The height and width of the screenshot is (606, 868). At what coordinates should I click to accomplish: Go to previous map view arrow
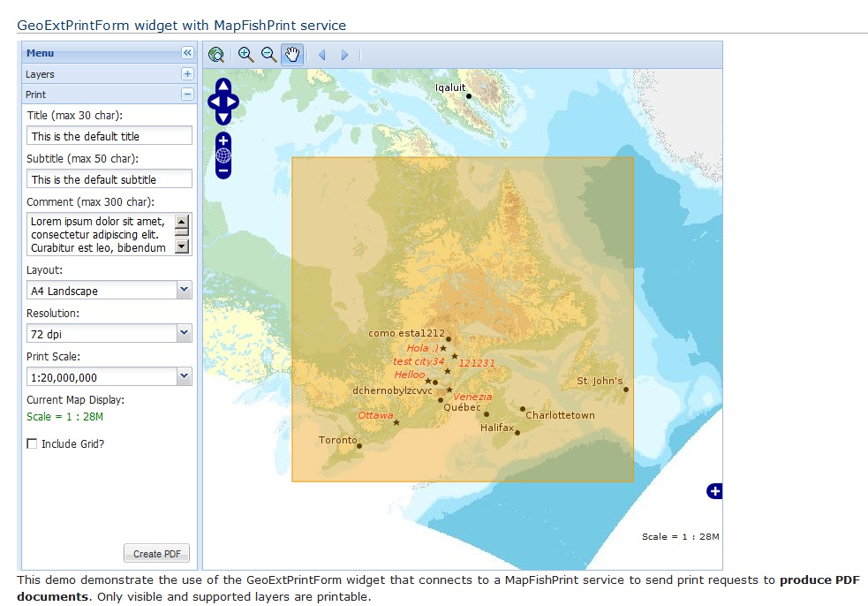click(321, 55)
